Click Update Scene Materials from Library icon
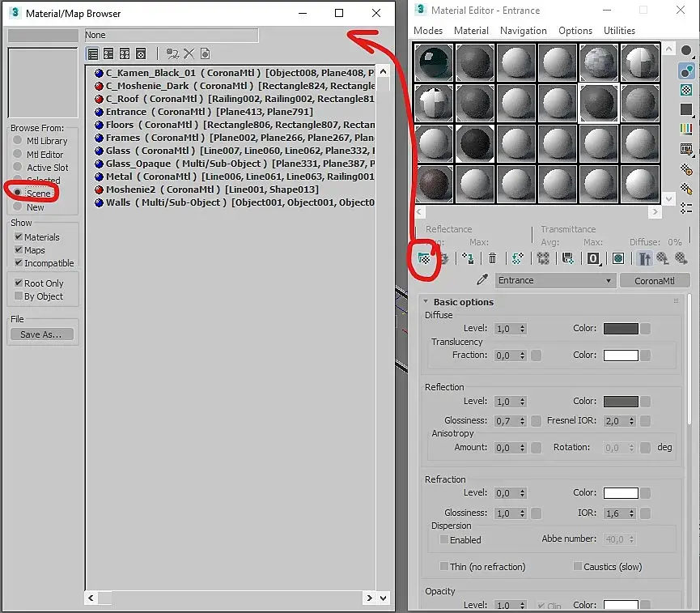 click(172, 54)
